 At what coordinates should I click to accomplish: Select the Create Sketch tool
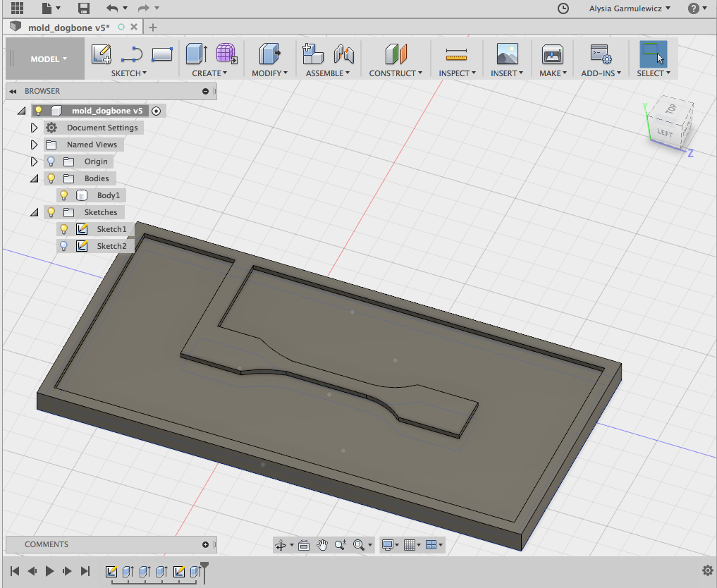[102, 54]
